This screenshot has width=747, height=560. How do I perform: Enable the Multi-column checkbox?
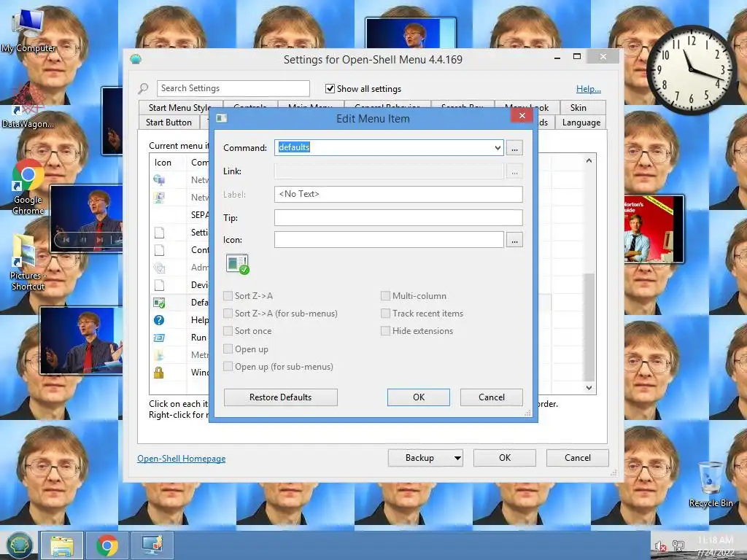(x=385, y=296)
